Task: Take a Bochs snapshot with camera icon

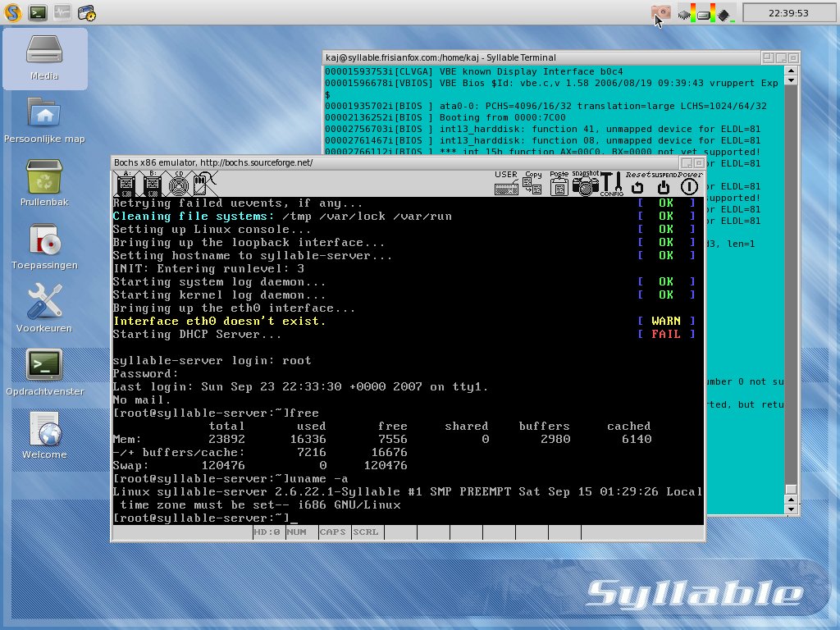Action: coord(585,184)
